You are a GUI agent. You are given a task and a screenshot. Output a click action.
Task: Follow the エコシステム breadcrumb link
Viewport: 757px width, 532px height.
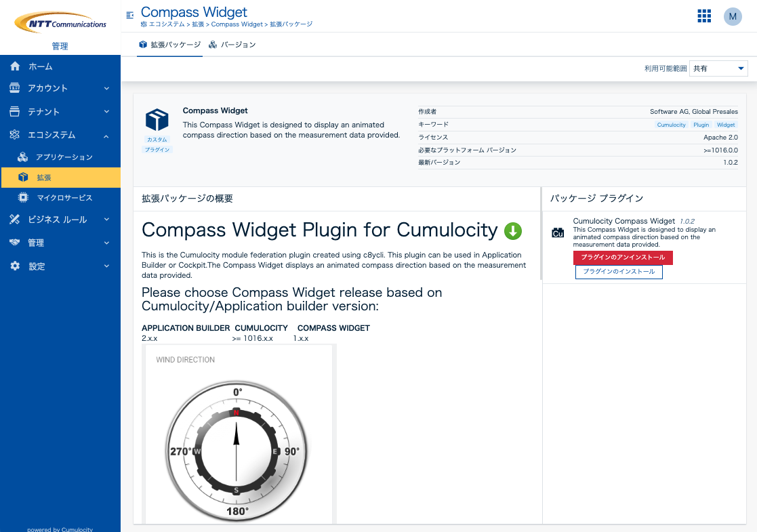tap(167, 24)
